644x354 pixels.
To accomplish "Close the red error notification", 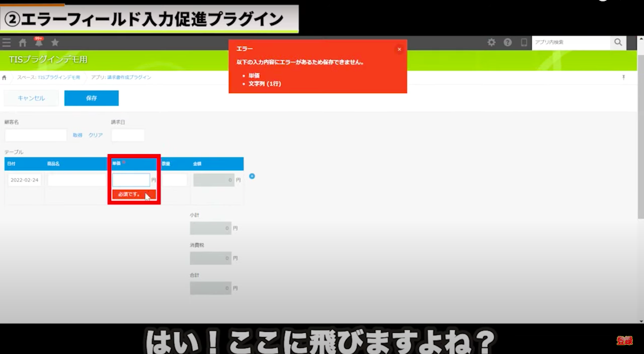I will tap(399, 49).
